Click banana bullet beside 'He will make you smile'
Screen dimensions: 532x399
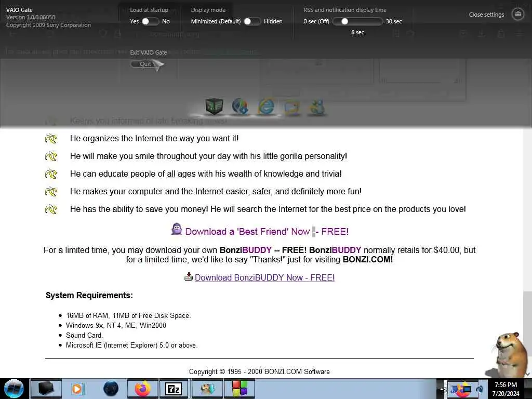[x=51, y=156]
